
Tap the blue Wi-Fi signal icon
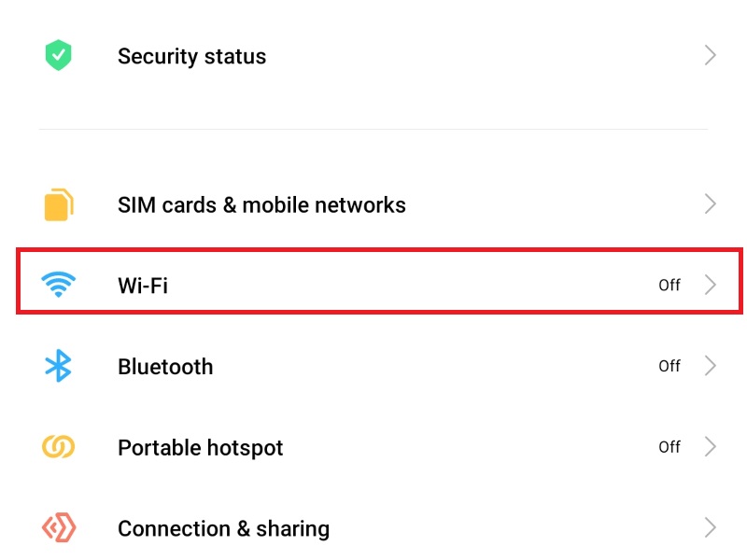point(59,285)
